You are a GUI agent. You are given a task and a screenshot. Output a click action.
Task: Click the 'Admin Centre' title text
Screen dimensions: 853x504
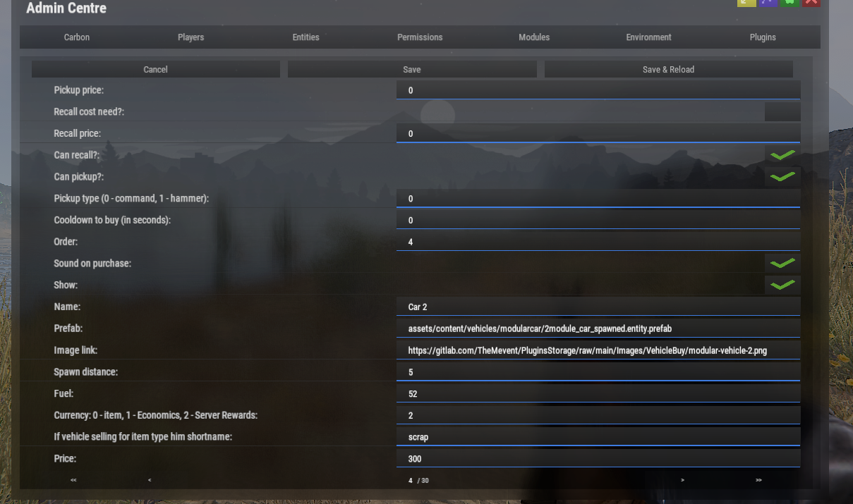pos(66,8)
